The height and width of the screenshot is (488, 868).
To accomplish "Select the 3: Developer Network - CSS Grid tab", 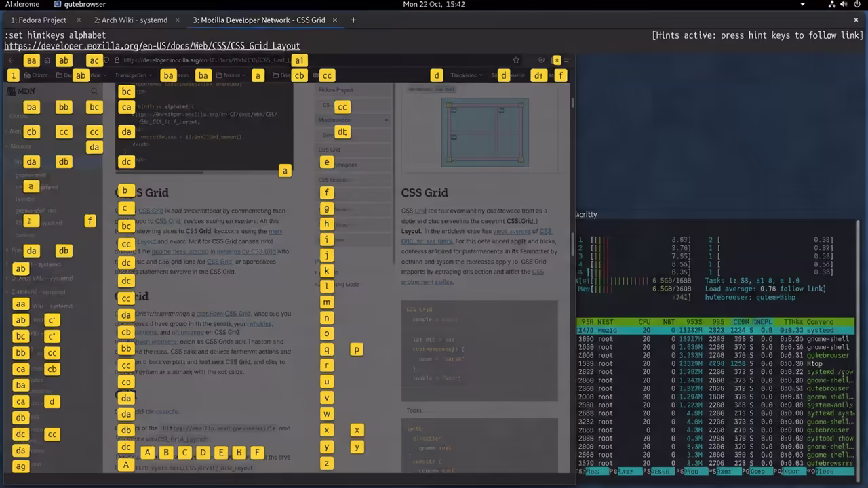I will click(259, 20).
